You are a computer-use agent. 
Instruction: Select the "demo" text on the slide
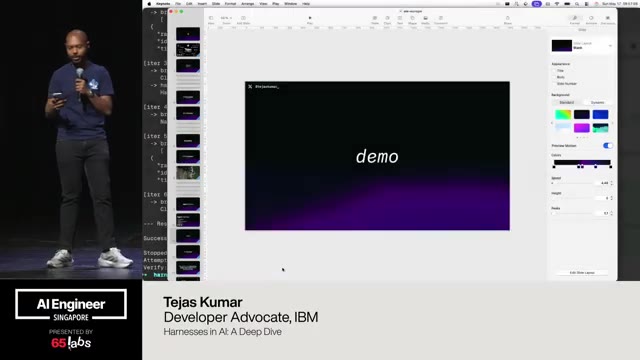coord(377,157)
